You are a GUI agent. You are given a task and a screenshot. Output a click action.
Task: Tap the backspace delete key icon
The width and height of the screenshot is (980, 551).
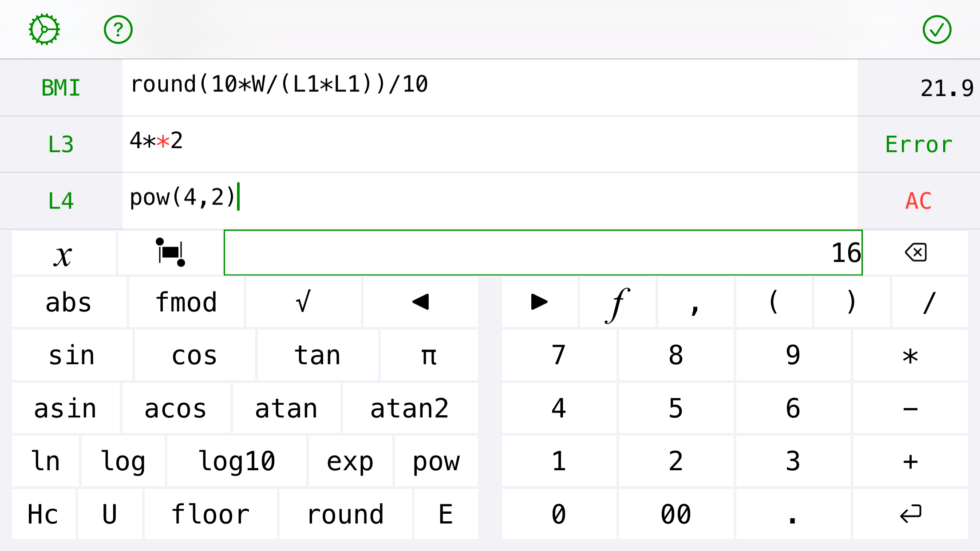[916, 252]
